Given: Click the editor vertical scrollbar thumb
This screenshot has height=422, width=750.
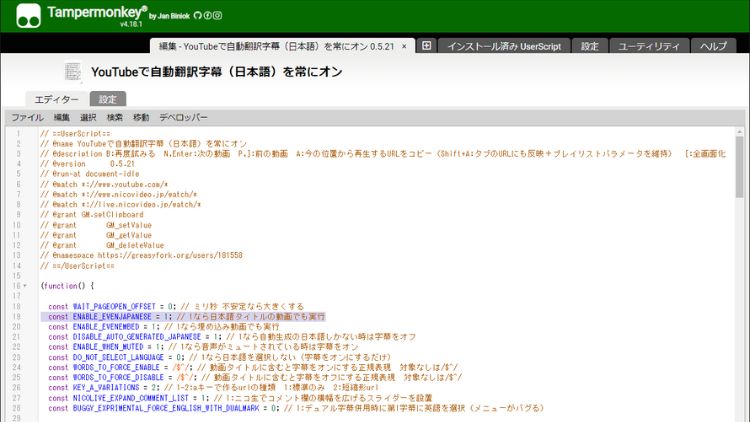Looking at the screenshot, I should pos(739,167).
